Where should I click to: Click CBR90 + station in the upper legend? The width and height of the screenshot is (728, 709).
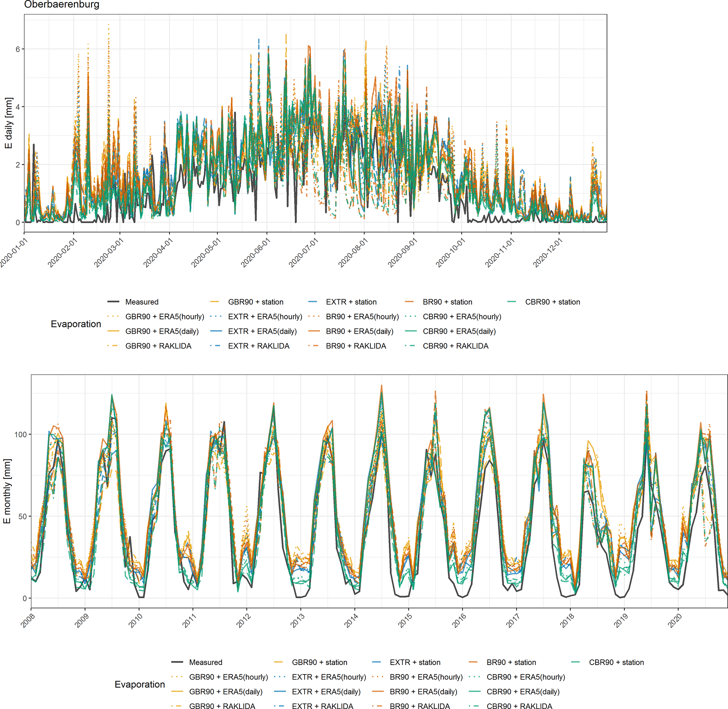(x=553, y=302)
